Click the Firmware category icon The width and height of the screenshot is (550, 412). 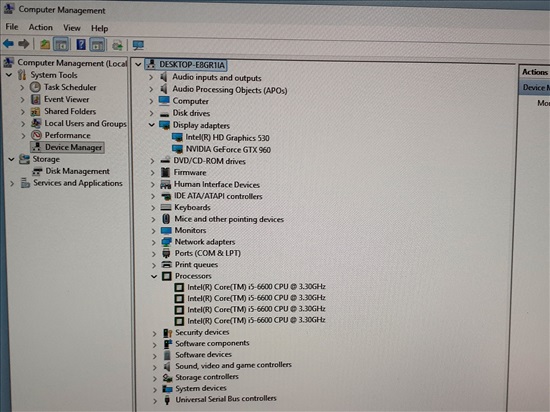[165, 172]
